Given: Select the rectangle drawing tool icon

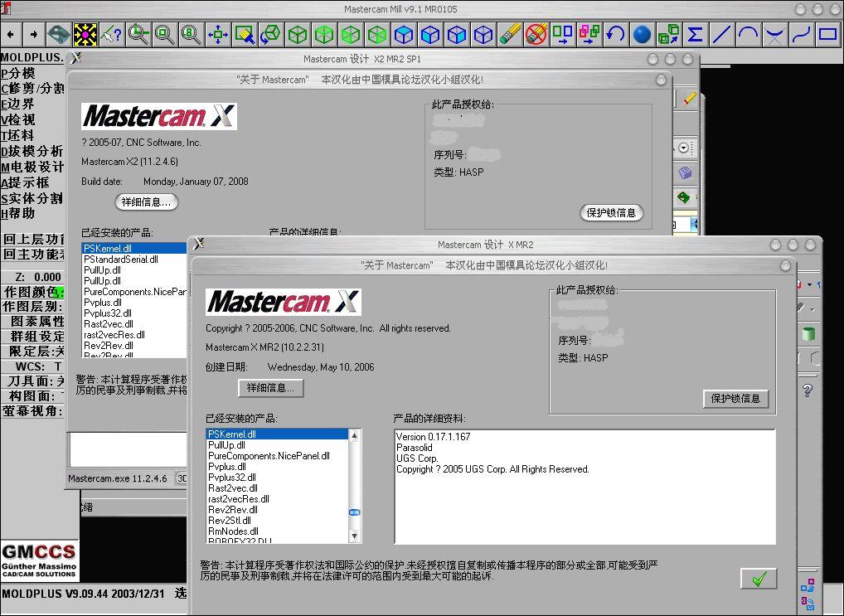Looking at the screenshot, I should [828, 35].
